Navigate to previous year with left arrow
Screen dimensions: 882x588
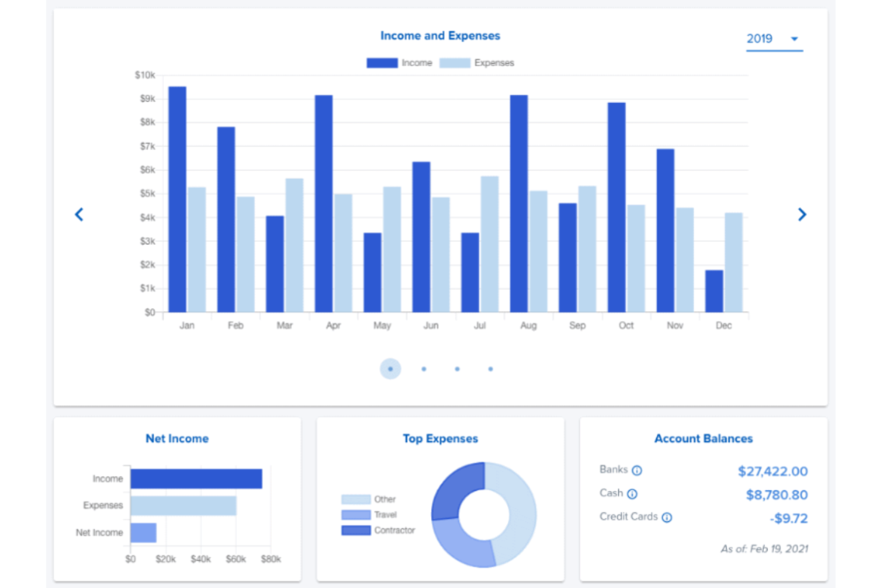(x=79, y=214)
